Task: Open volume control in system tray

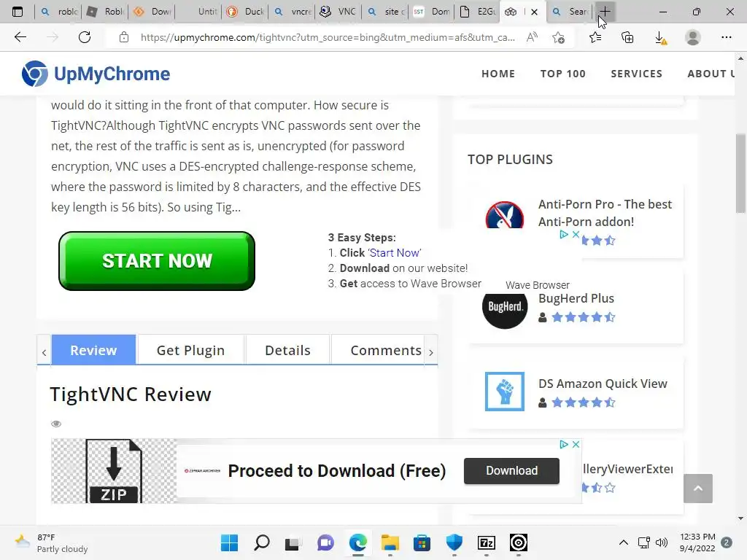Action: point(661,542)
